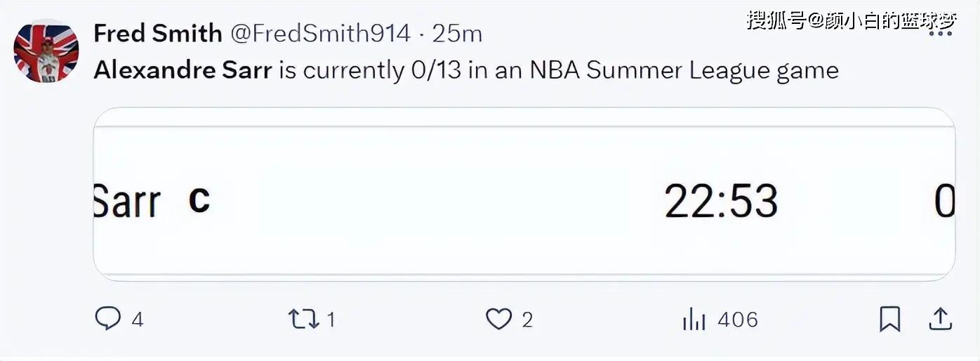980x361 pixels.
Task: Repost this tweet using the retweet icon
Action: (x=303, y=320)
